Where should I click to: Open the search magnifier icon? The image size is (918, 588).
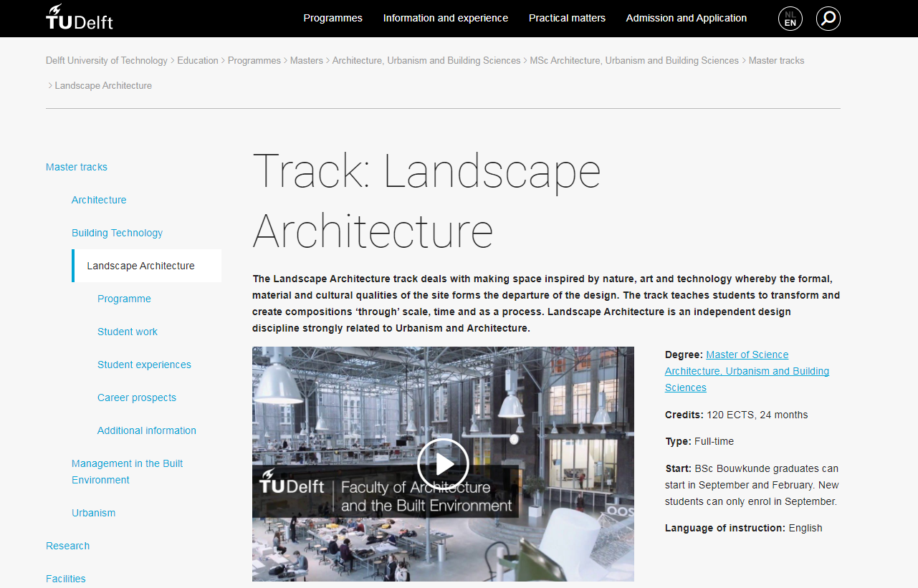(x=828, y=19)
